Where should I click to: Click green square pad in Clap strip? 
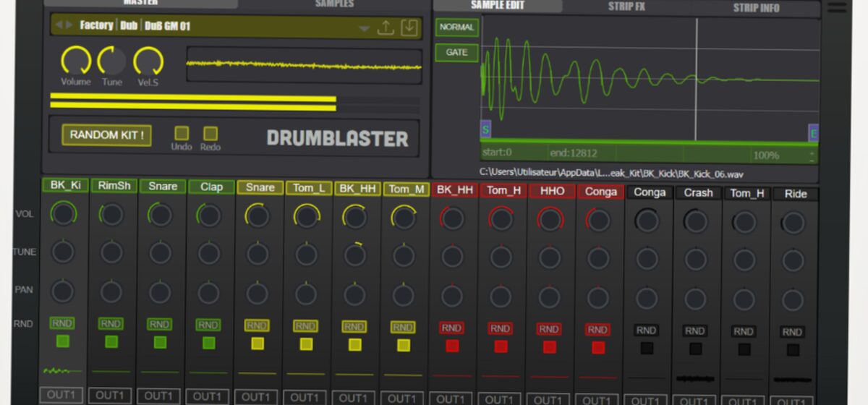[209, 343]
